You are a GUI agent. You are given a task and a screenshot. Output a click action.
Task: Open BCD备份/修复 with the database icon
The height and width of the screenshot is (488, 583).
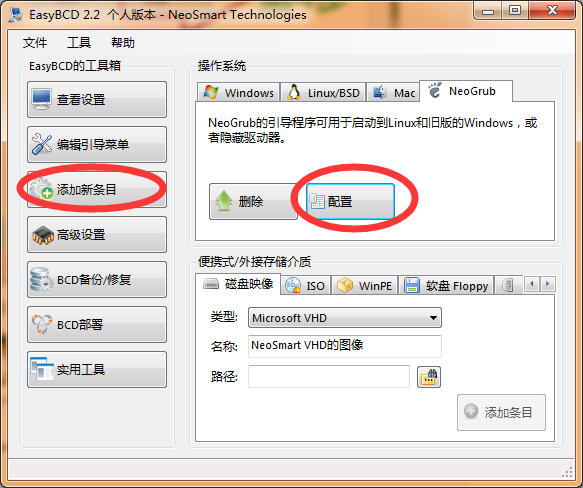(97, 279)
